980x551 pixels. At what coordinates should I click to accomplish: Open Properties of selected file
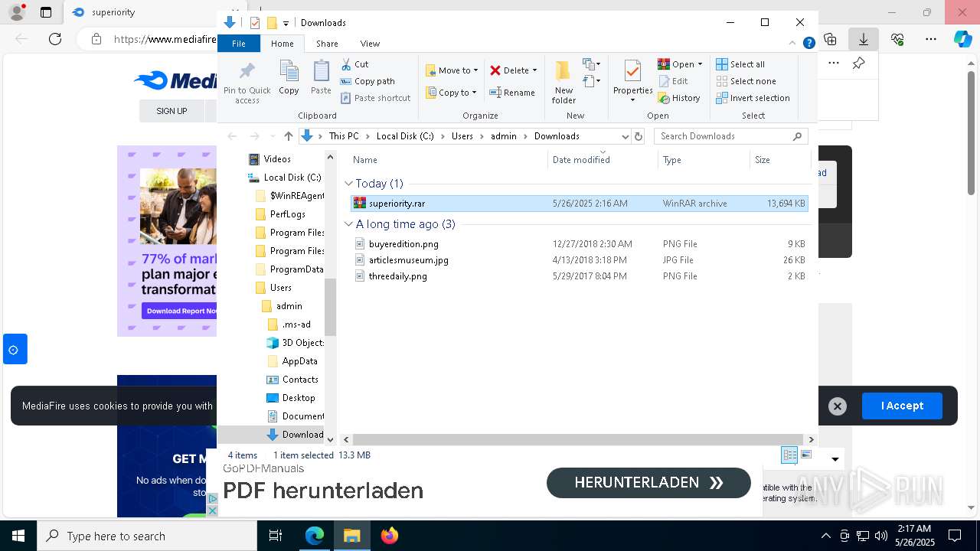(632, 81)
